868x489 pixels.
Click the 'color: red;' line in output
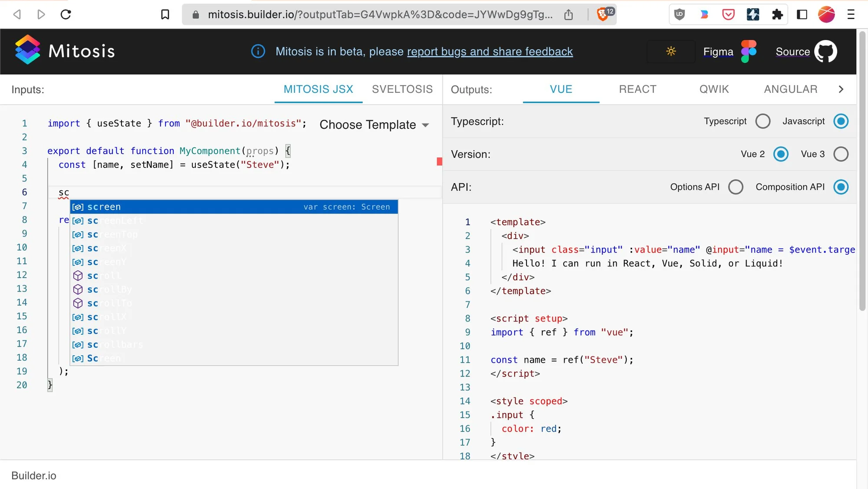click(532, 429)
